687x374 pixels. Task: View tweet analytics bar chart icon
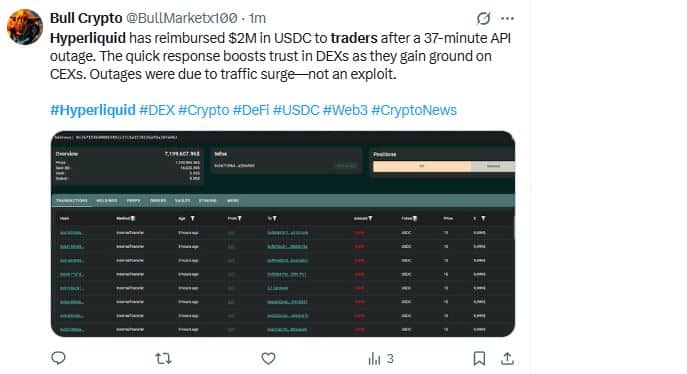375,359
